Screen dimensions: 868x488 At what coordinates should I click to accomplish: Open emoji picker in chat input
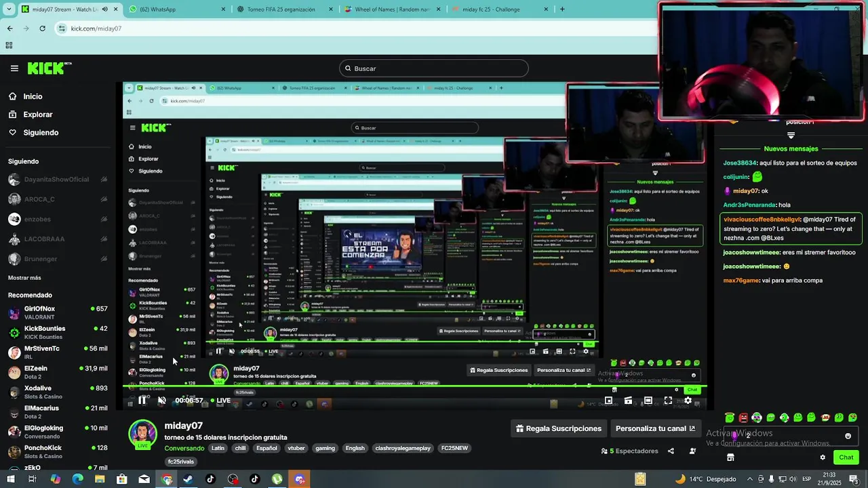(848, 436)
